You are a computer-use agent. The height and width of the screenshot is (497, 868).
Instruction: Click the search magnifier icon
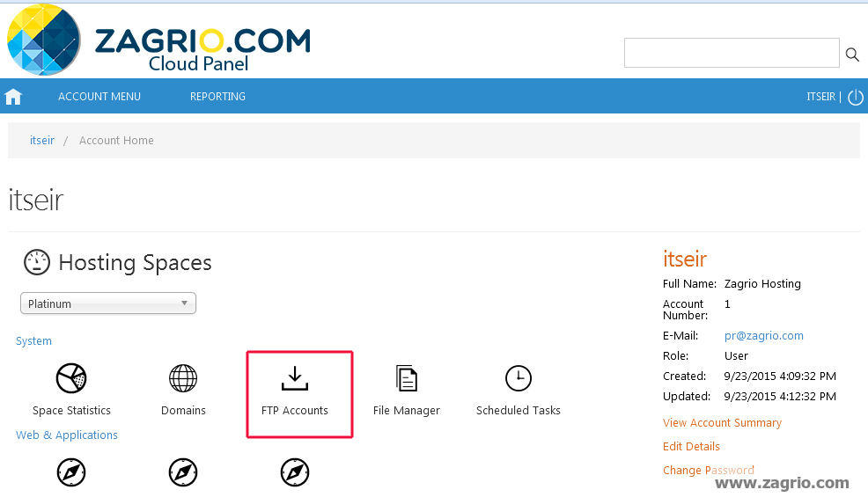852,55
